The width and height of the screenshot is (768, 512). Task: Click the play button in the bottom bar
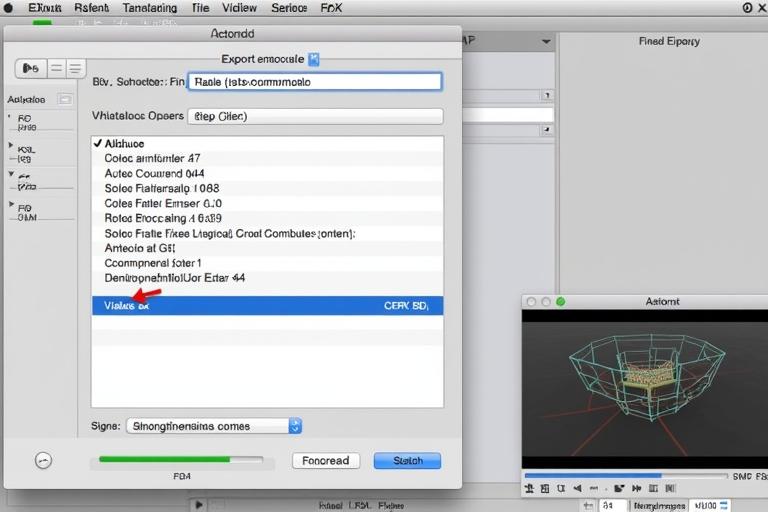[x=199, y=505]
